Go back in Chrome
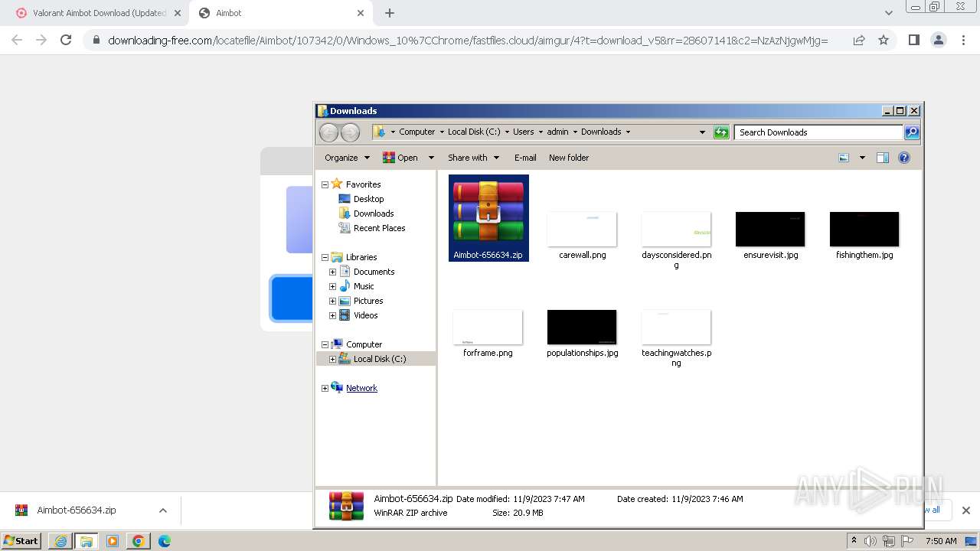 pos(17,40)
